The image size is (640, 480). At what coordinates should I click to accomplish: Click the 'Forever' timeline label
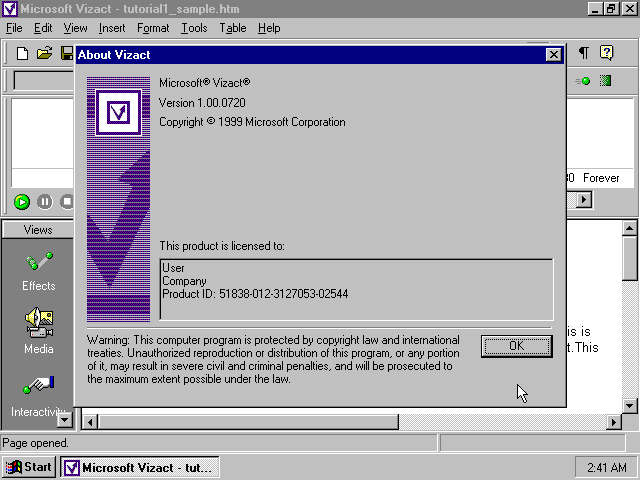(x=601, y=178)
